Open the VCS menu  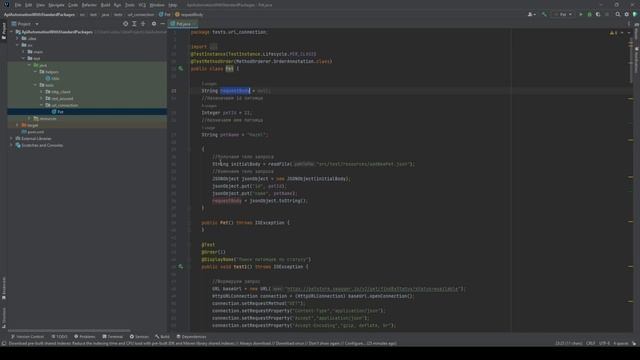(x=142, y=5)
